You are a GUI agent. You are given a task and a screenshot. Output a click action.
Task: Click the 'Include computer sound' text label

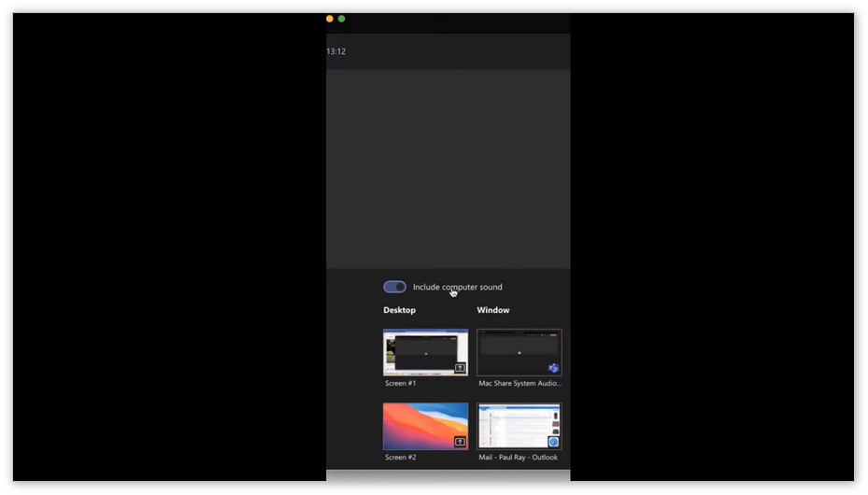tap(457, 287)
